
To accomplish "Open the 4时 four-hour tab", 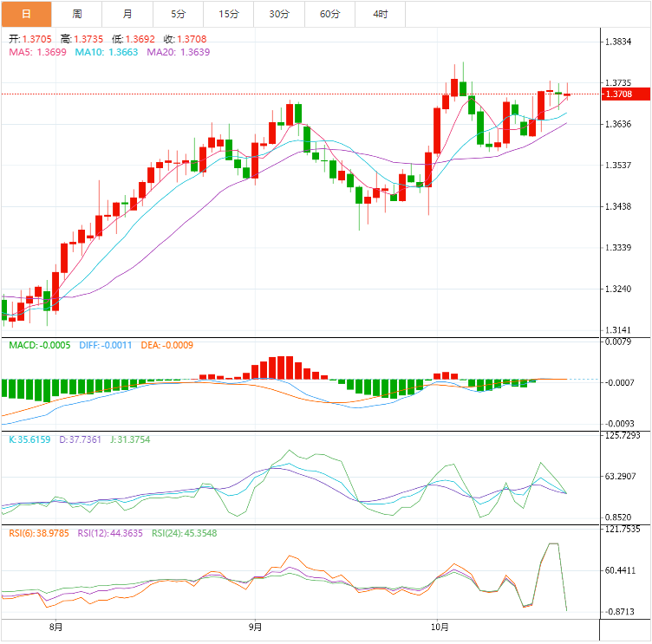I will click(381, 14).
